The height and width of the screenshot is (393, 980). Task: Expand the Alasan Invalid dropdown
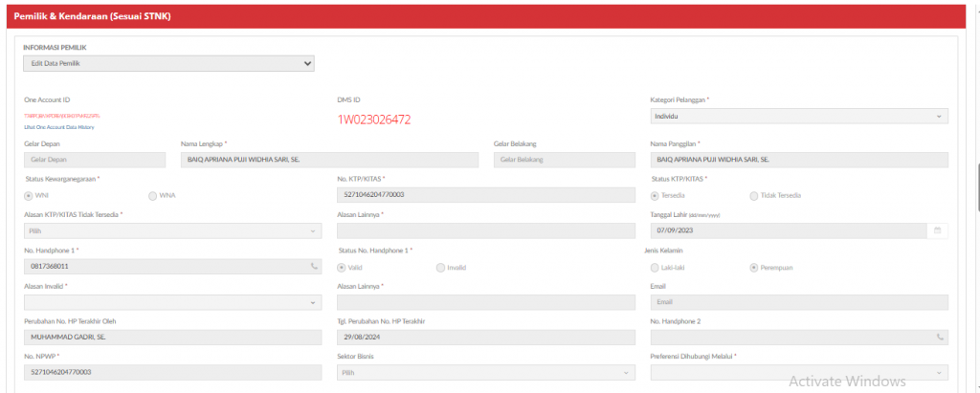tap(172, 302)
